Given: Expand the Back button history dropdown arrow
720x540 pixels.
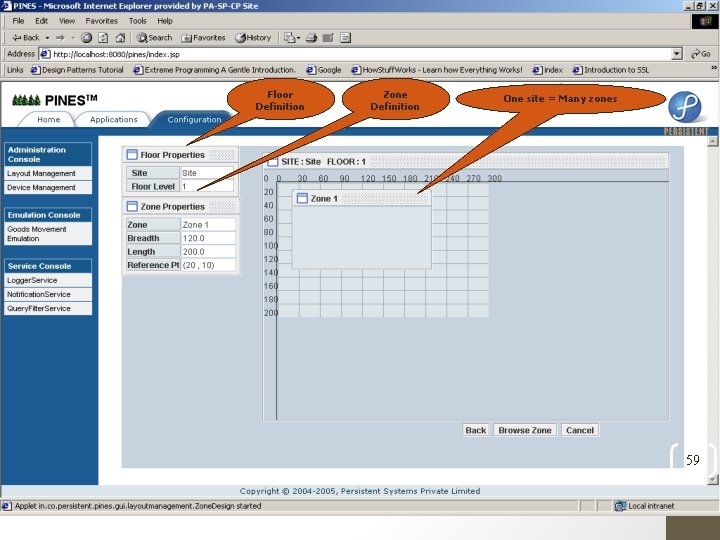Looking at the screenshot, I should click(47, 38).
